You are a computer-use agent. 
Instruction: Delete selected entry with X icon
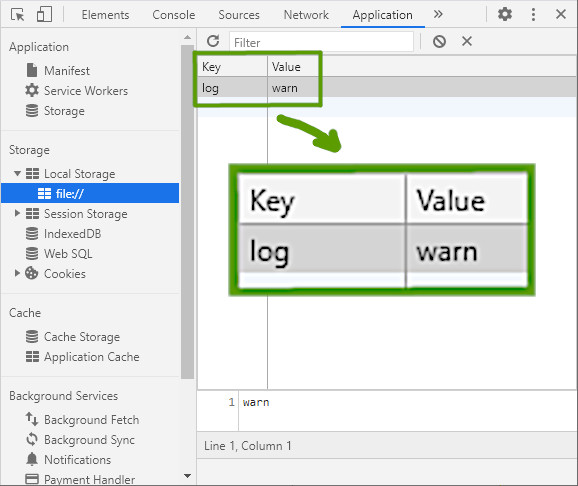click(467, 41)
